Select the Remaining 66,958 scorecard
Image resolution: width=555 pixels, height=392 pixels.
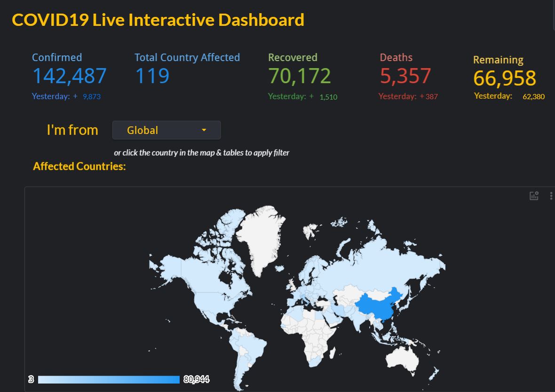click(504, 78)
